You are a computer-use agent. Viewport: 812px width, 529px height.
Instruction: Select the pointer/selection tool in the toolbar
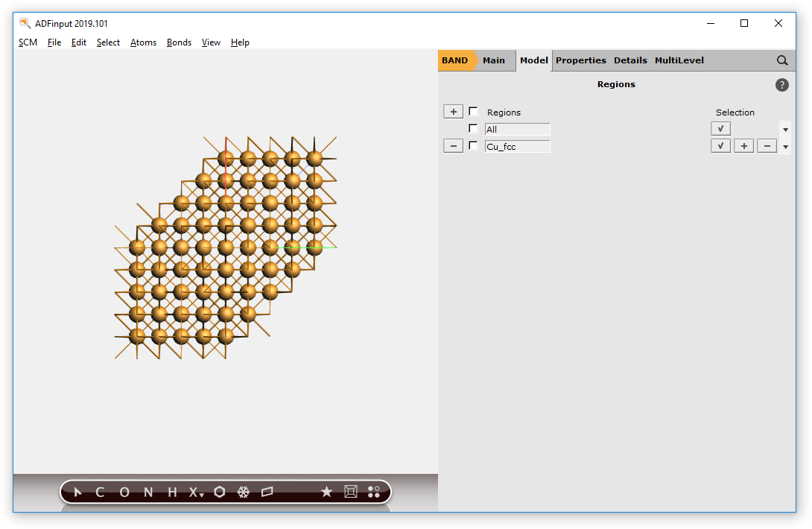(x=78, y=492)
